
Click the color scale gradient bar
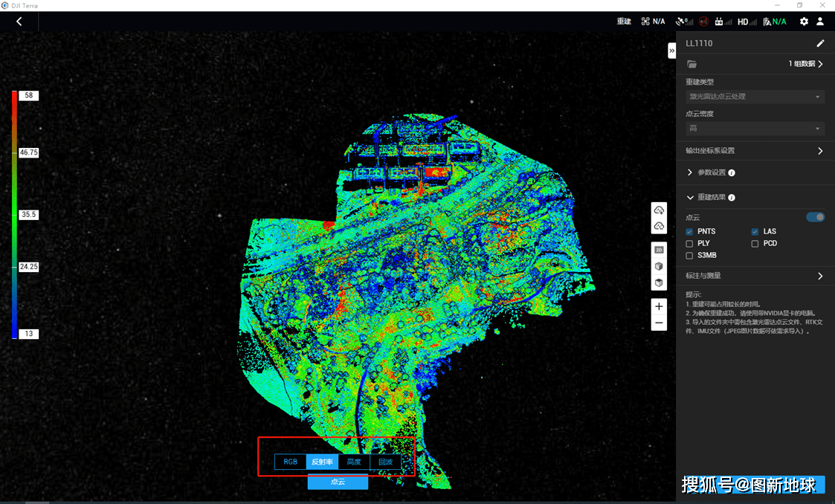click(x=14, y=215)
